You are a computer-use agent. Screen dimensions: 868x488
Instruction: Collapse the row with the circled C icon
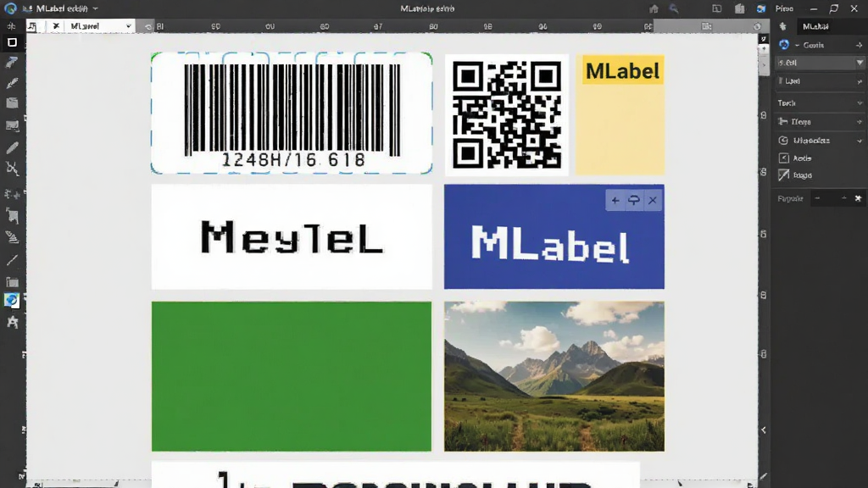(820, 141)
